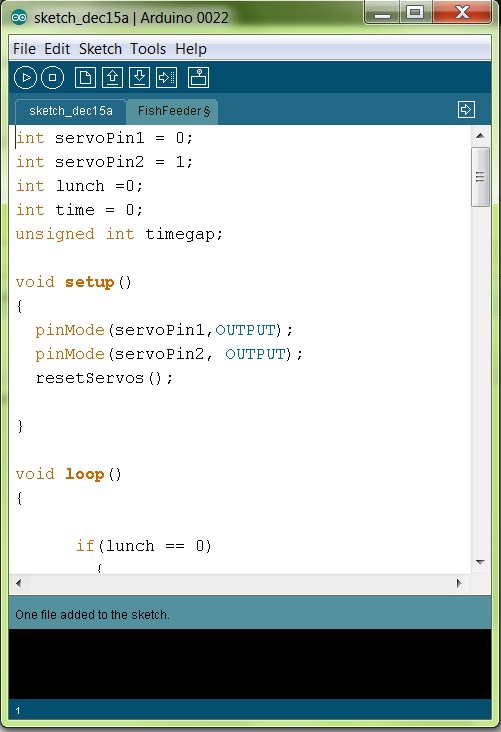501x732 pixels.
Task: Click the 'void loop()' line
Action: [69, 474]
